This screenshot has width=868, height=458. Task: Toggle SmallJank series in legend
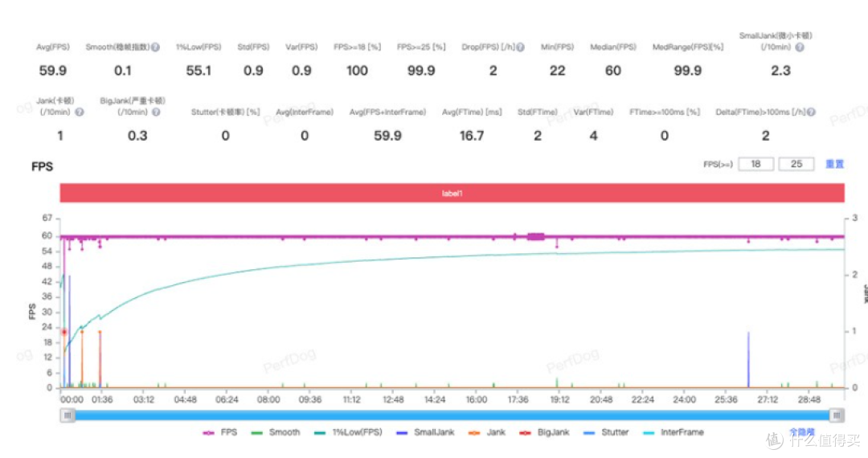click(x=425, y=432)
